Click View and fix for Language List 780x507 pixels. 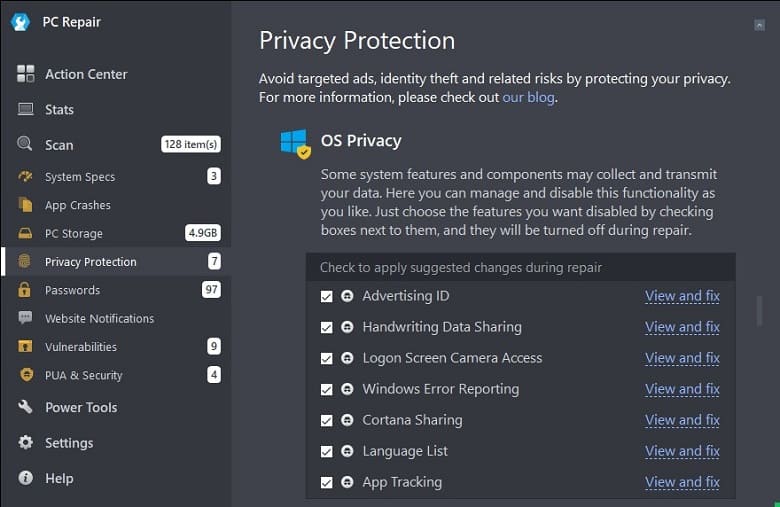[682, 451]
